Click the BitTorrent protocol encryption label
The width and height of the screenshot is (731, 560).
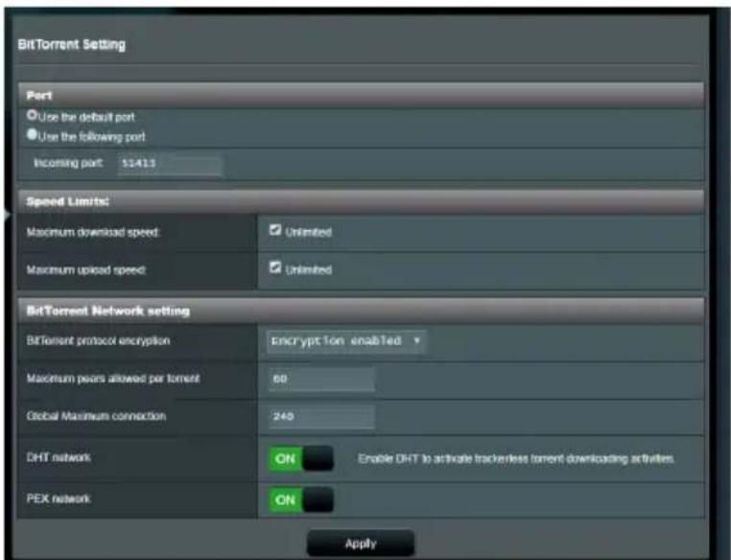pyautogui.click(x=98, y=340)
